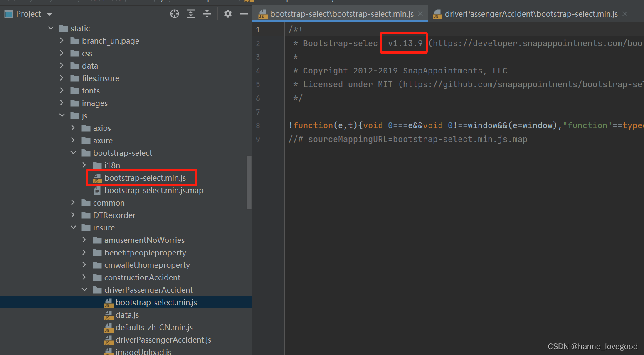Screen dimensions: 644x355
Task: Expand the branch_un.page folder
Action: click(62, 41)
